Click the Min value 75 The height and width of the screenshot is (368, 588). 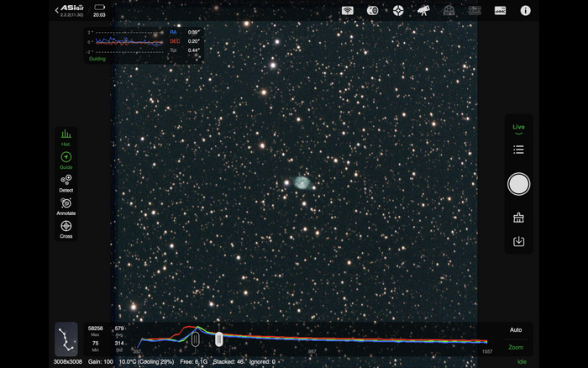coord(95,344)
